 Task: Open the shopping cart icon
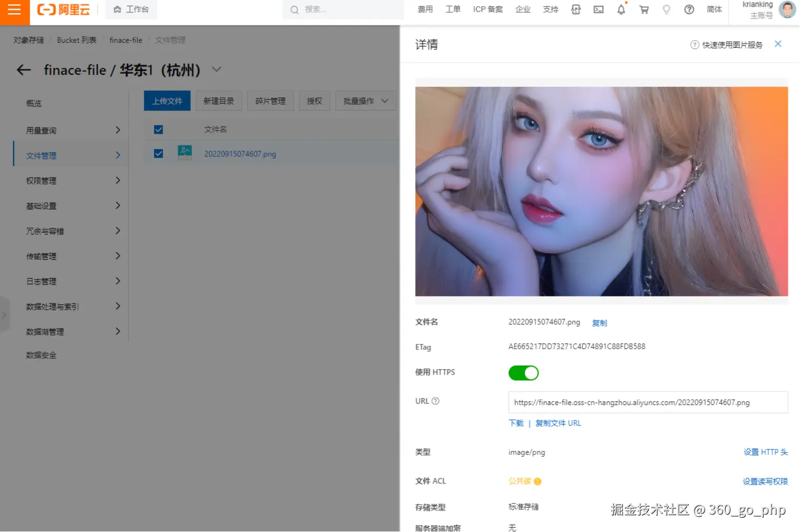pos(644,9)
